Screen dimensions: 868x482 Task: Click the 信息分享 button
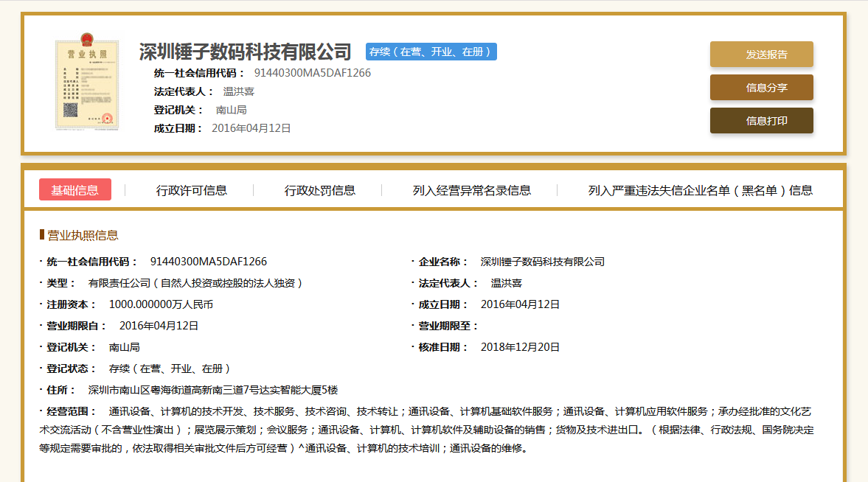(761, 87)
